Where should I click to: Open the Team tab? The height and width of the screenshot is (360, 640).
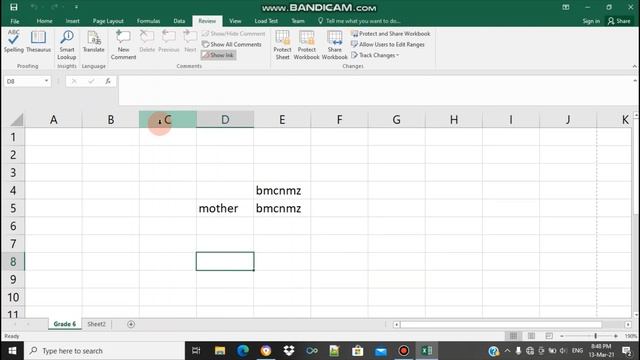point(298,21)
